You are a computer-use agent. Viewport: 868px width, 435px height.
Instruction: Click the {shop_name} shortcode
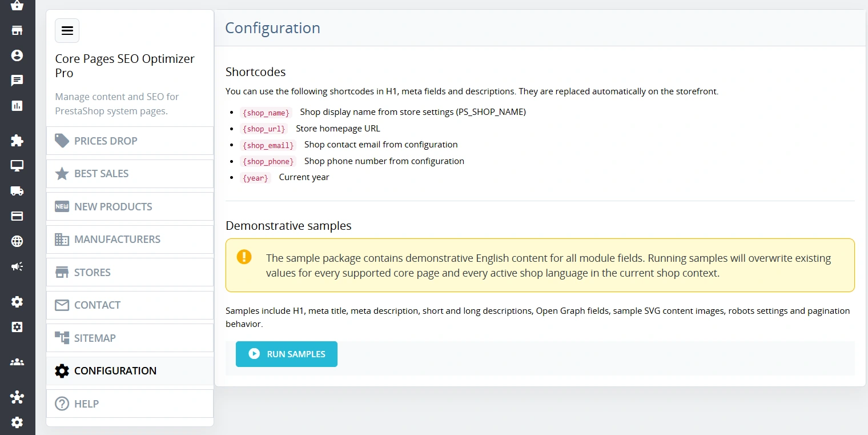click(x=266, y=113)
